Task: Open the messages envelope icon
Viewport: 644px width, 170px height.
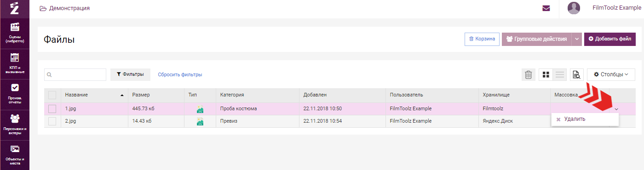Action: coord(546,8)
